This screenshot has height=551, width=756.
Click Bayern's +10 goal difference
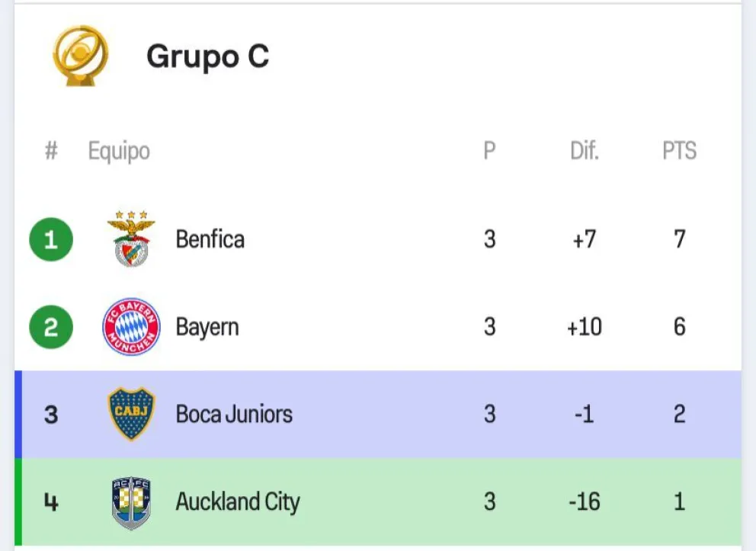pos(585,327)
